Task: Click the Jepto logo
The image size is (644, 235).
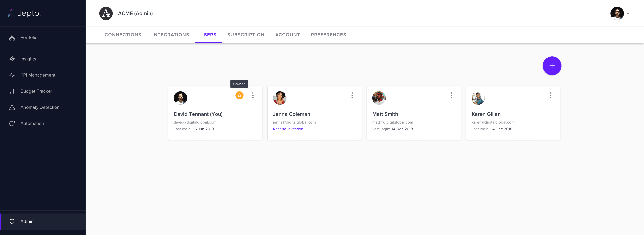Action: click(24, 13)
